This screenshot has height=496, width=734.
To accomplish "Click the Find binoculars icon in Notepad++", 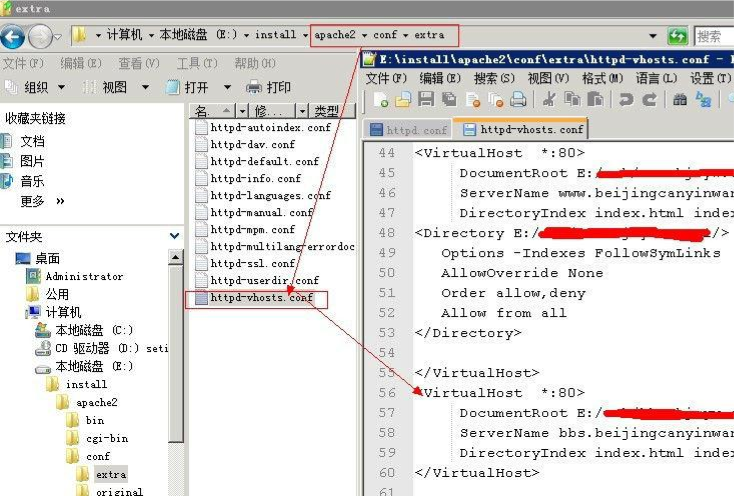I will click(x=680, y=99).
